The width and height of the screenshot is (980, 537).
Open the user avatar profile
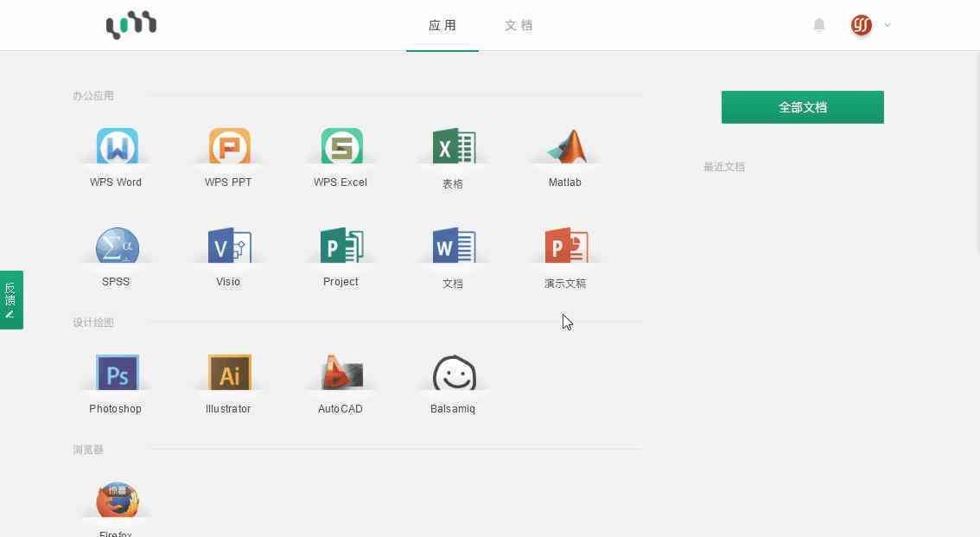862,25
